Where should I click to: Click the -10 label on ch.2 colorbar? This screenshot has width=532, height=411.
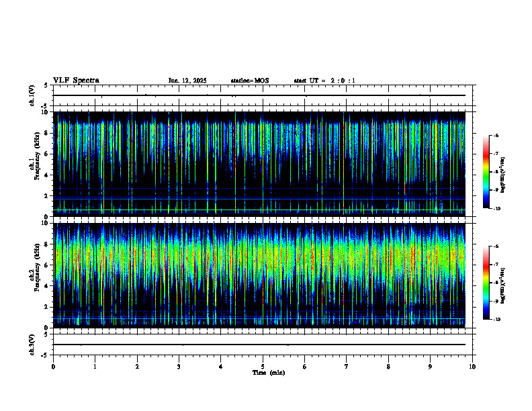click(x=496, y=320)
